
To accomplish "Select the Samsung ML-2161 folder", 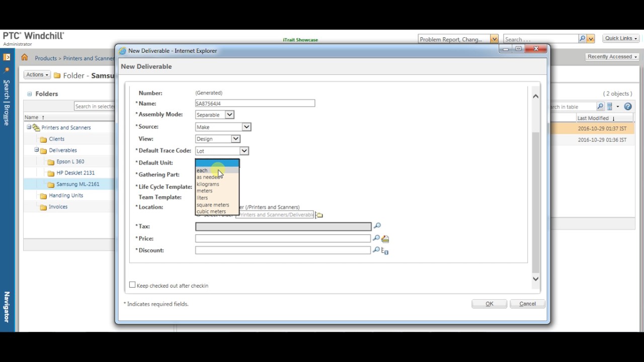I will coord(78,184).
